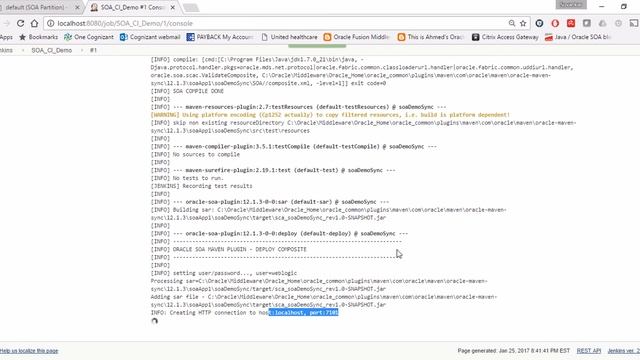
Task: Click the cast screen icon
Action: [x=634, y=23]
